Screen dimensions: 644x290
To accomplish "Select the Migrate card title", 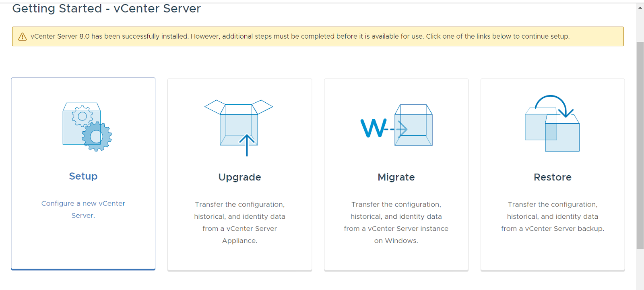I will pos(396,177).
